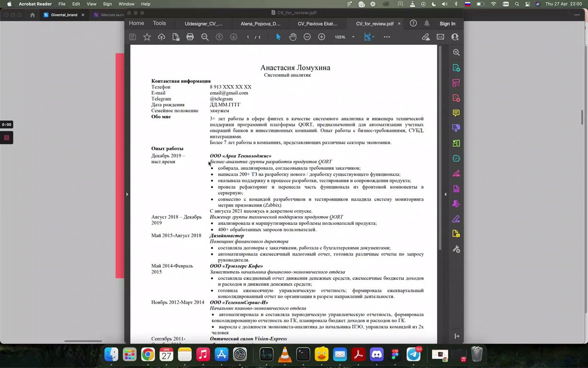Click the share link icon
Image resolution: width=588 pixels, height=368 pixels.
(x=426, y=37)
